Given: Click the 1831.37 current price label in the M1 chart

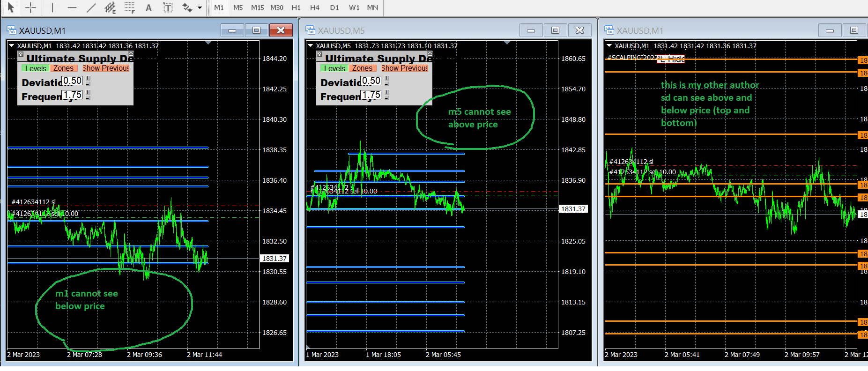Looking at the screenshot, I should click(x=274, y=259).
